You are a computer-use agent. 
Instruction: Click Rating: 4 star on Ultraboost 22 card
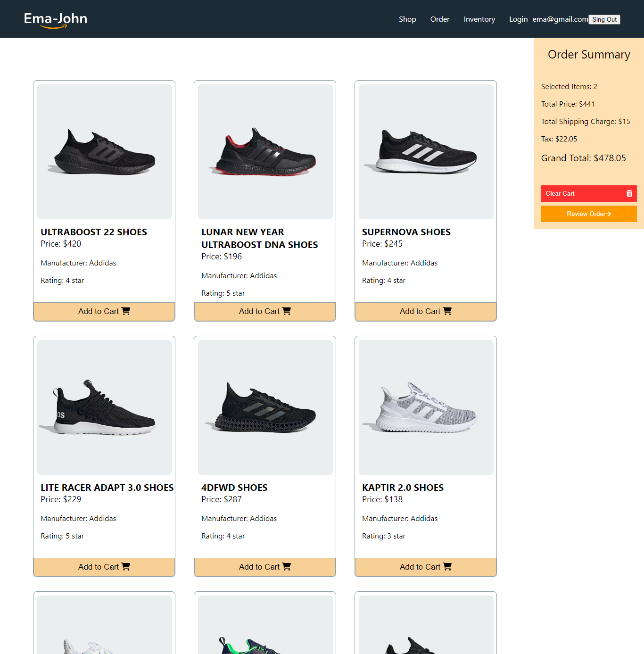pyautogui.click(x=62, y=281)
